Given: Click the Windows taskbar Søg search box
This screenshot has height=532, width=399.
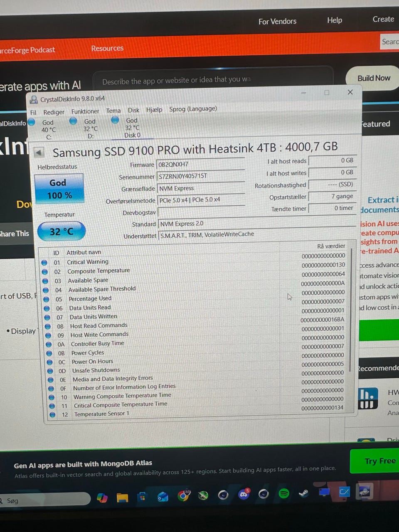Looking at the screenshot, I should (45, 500).
